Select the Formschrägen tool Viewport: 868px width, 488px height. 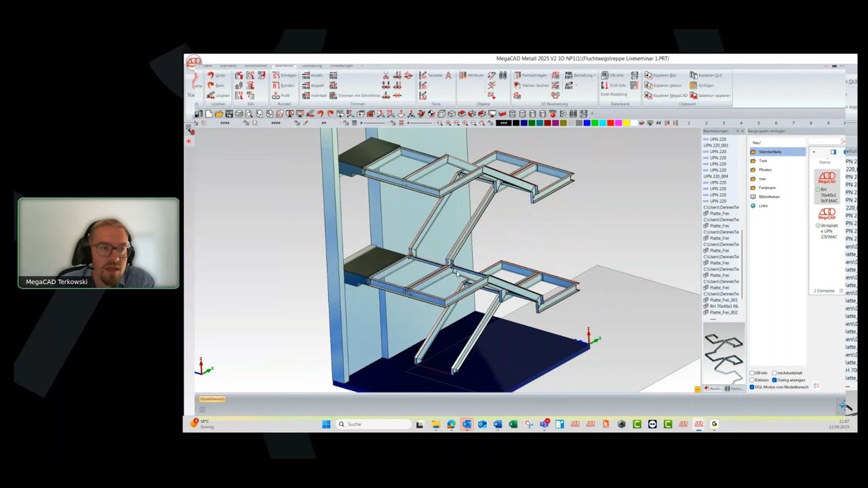pos(530,75)
